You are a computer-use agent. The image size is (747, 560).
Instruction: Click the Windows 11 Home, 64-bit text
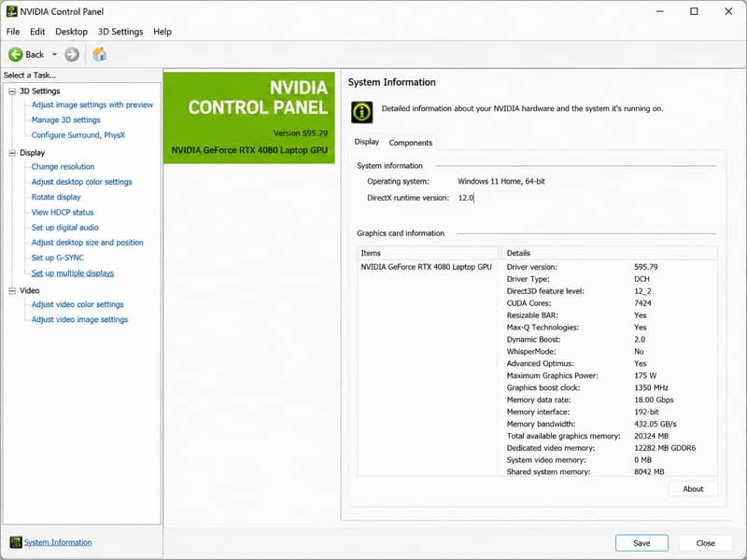tap(501, 181)
